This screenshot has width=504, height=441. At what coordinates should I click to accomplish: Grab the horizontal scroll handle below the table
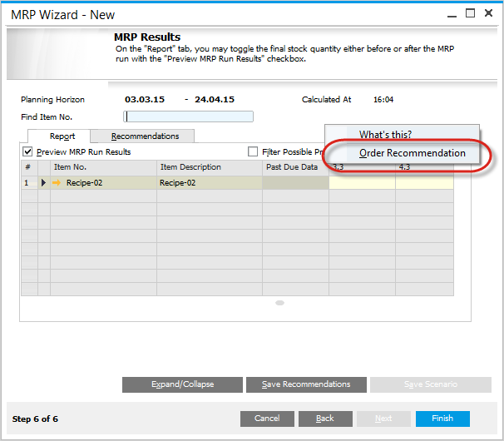point(280,303)
